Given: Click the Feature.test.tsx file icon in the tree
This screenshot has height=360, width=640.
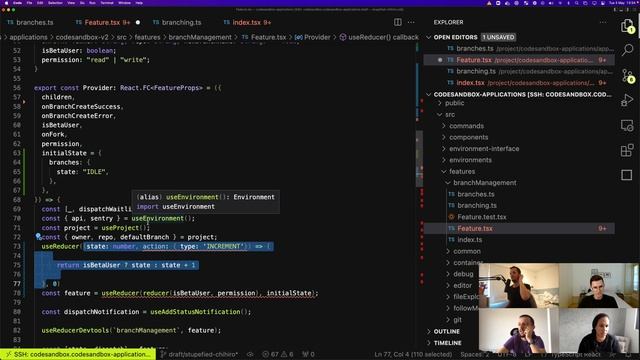Looking at the screenshot, I should (x=451, y=217).
